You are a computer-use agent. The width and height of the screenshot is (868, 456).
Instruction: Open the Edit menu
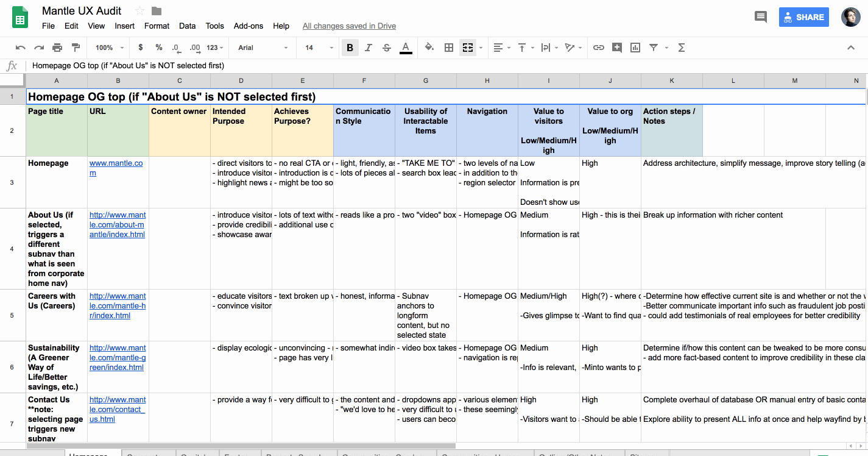[x=71, y=26]
